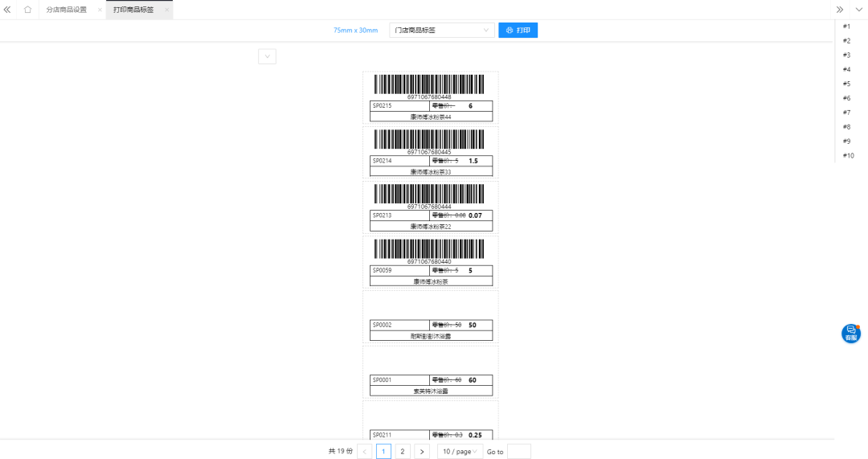Close the 打印商品标签 tab
This screenshot has height=459, width=868.
click(167, 10)
